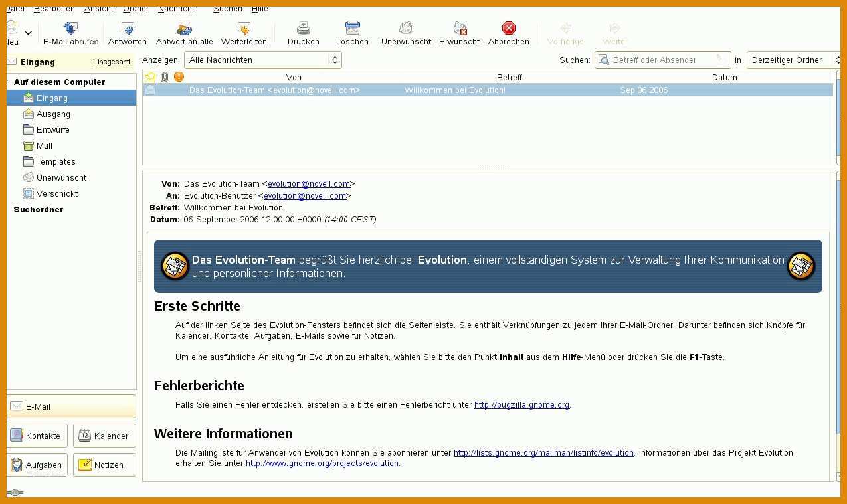
Task: Click the red Abbrechen stop icon
Action: (509, 28)
